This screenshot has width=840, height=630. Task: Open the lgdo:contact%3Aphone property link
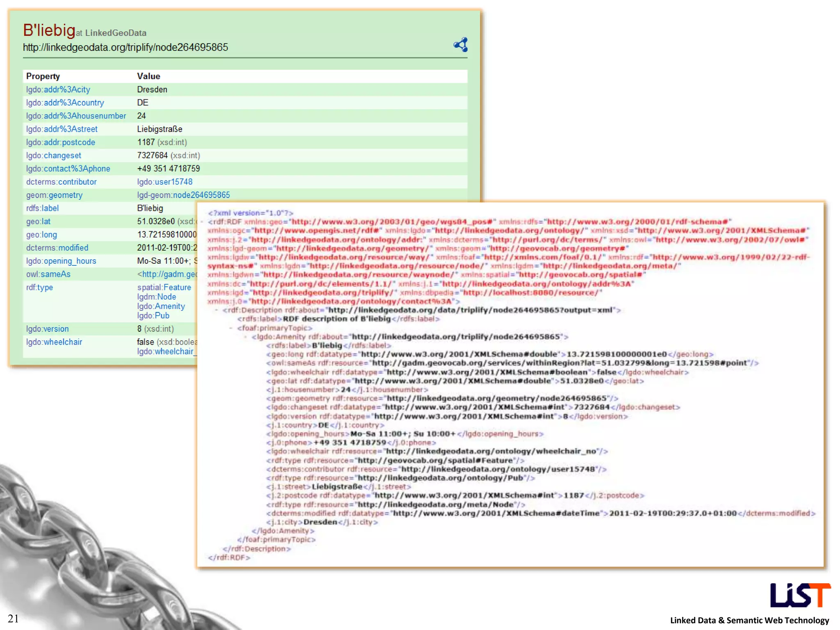click(x=68, y=169)
